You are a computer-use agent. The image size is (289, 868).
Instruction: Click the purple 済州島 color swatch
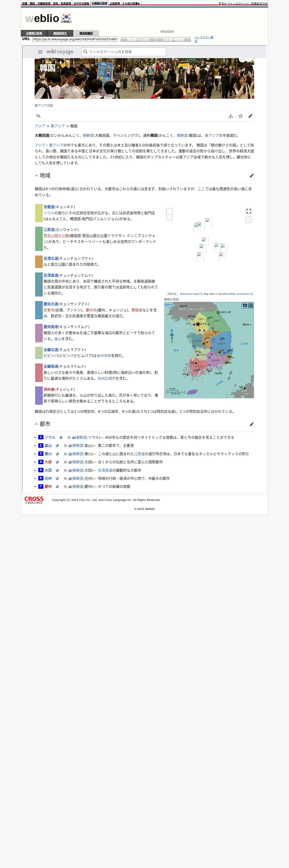pos(39,395)
